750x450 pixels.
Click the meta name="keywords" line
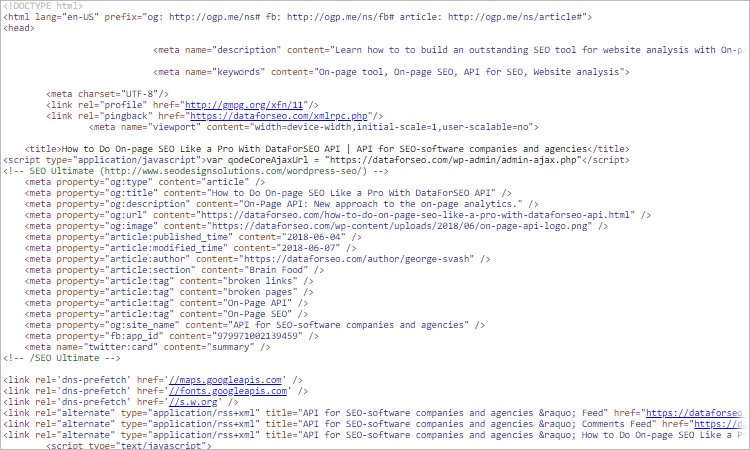pos(391,72)
